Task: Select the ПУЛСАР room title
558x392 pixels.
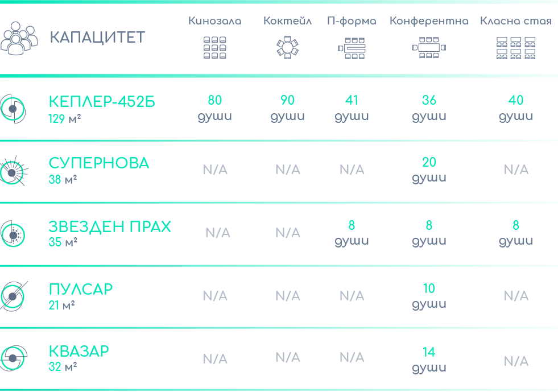Action: click(81, 289)
